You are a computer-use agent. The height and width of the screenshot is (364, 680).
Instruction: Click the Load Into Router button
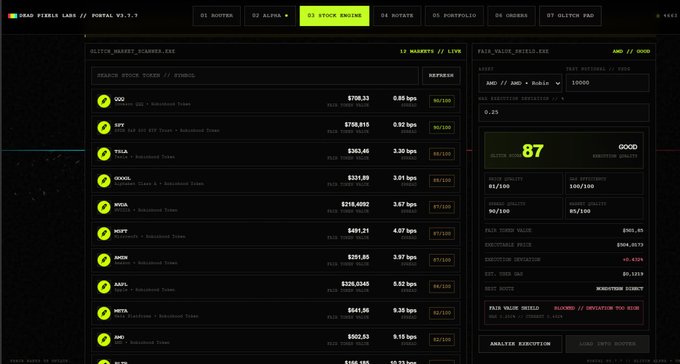[x=607, y=344]
